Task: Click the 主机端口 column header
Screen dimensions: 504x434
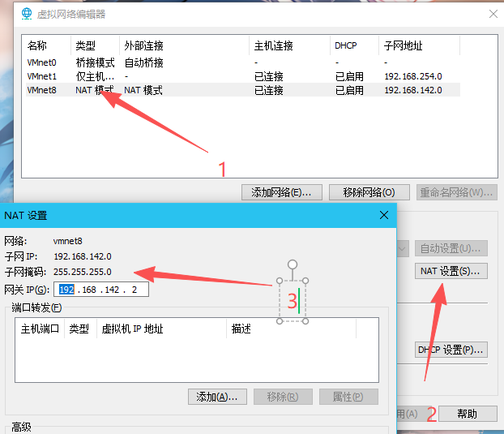Action: [x=40, y=329]
